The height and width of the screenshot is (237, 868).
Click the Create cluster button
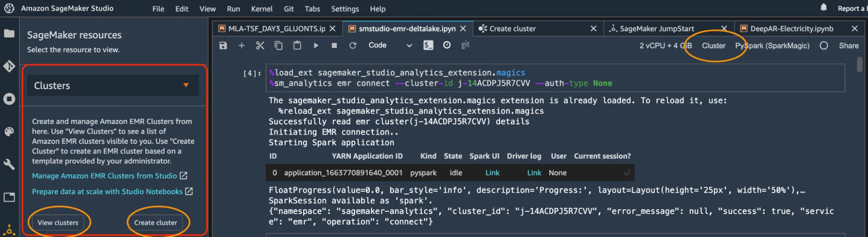[x=155, y=223]
